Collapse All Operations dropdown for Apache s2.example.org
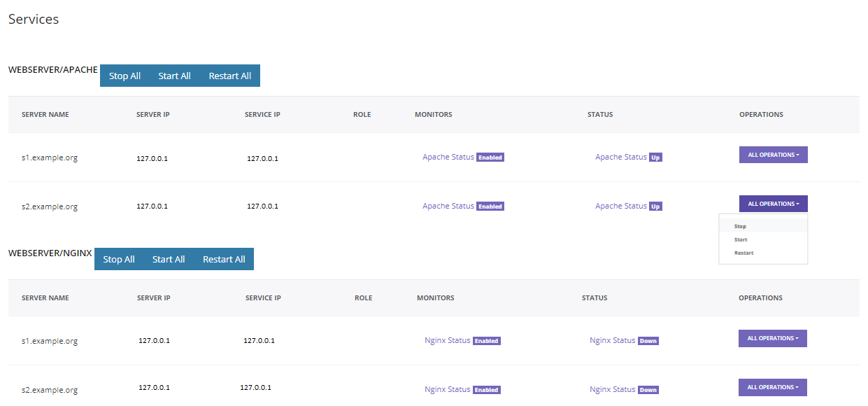This screenshot has height=406, width=868. pos(774,204)
